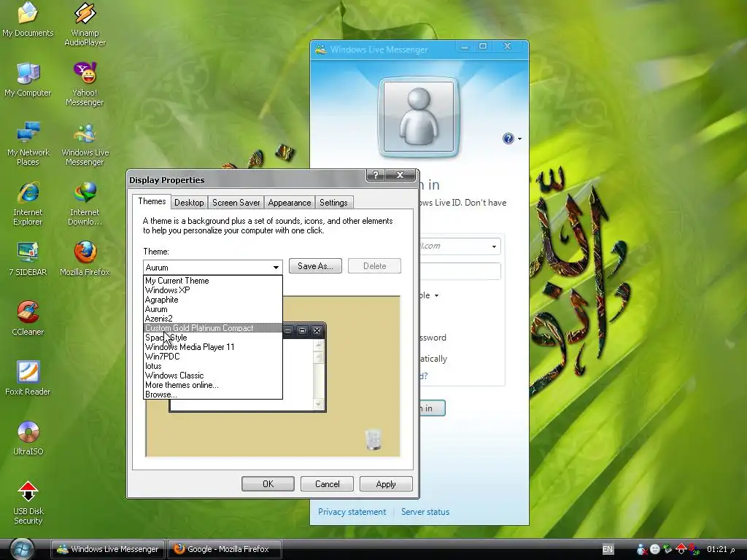
Task: Select the 7 SIDEBAR desktop icon
Action: point(28,259)
